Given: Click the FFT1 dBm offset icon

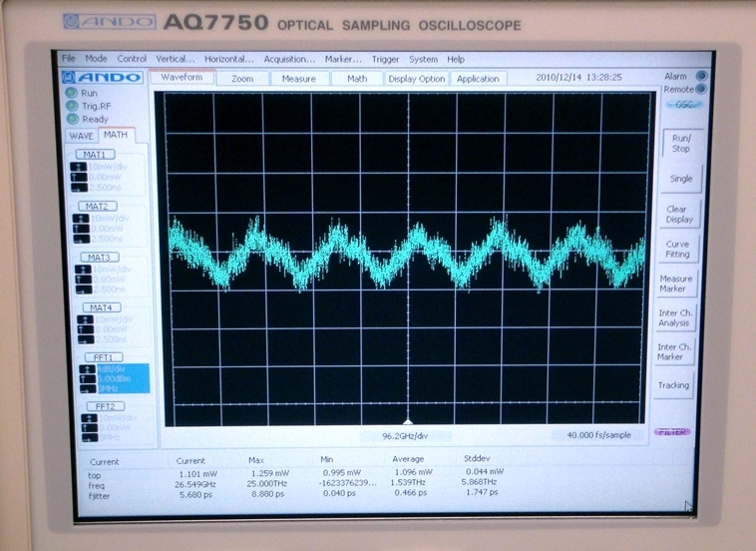Looking at the screenshot, I should point(88,379).
